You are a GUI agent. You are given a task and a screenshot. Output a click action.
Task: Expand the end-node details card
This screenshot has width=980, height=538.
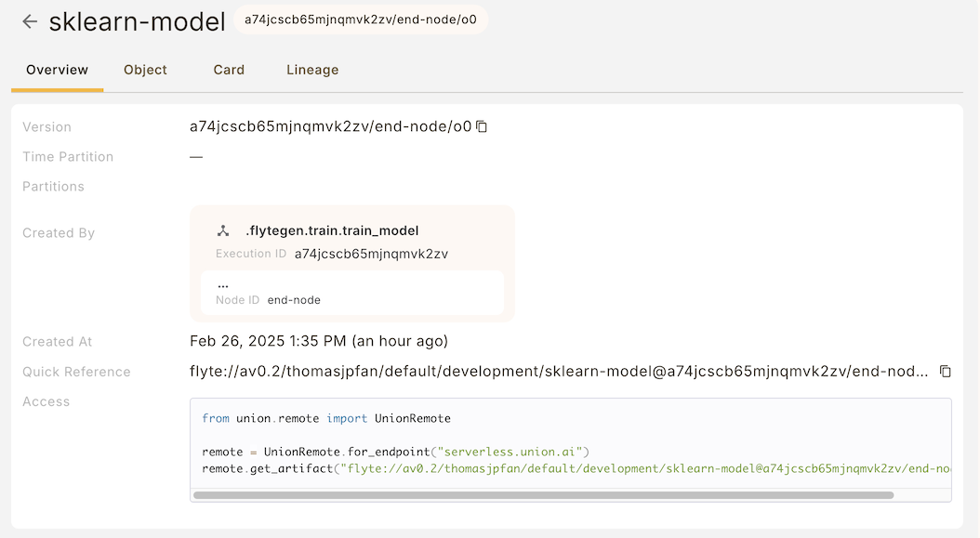click(352, 293)
